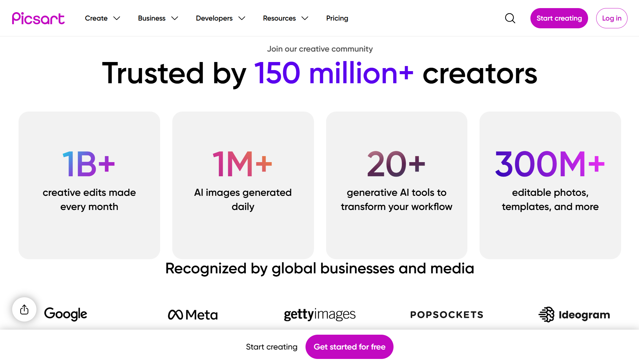Image resolution: width=639 pixels, height=364 pixels.
Task: Select the 1M+ AI images card
Action: pos(243,185)
